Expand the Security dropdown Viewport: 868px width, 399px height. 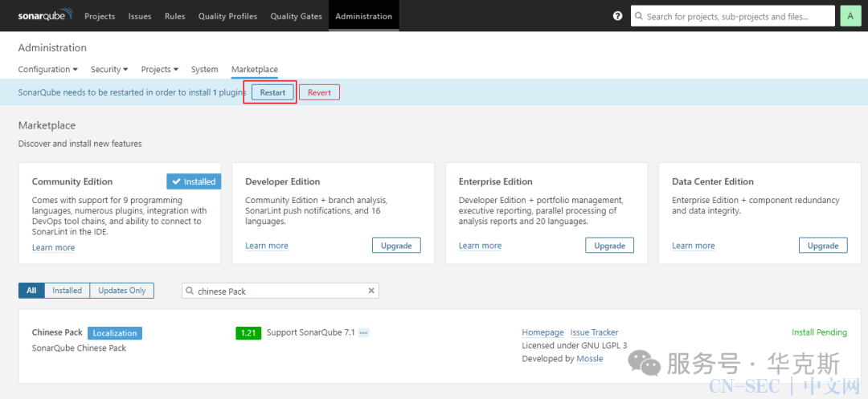point(109,69)
